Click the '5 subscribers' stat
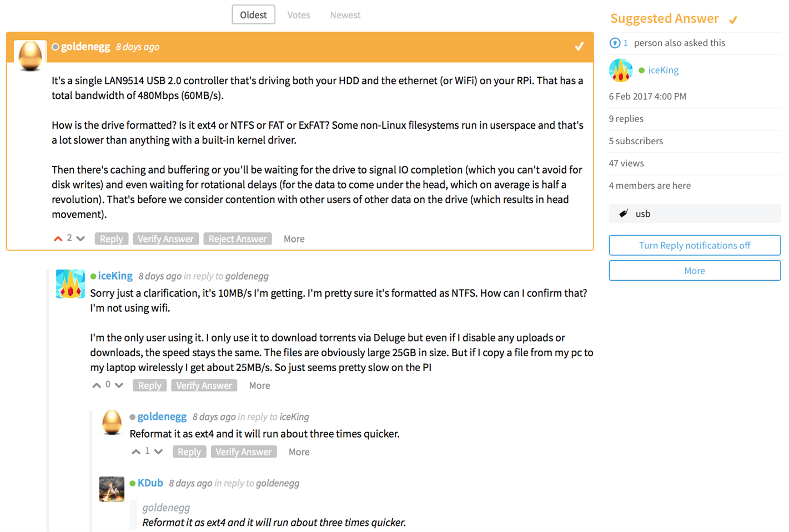789x532 pixels. click(636, 141)
